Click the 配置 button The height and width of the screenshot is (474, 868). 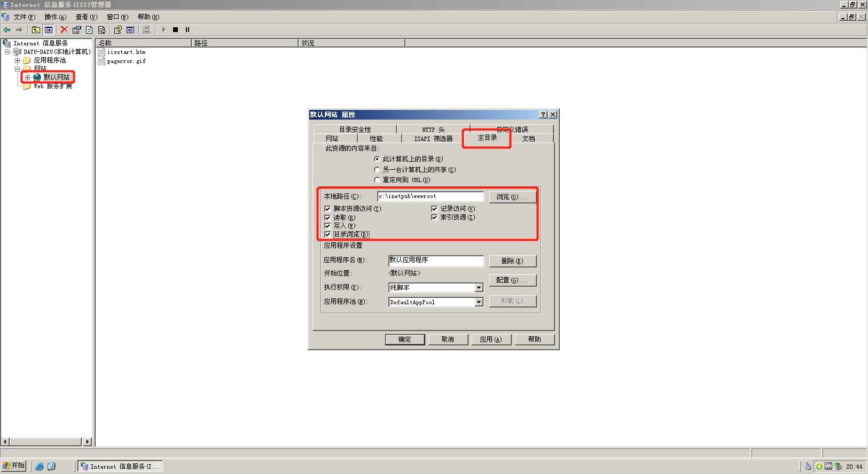(x=513, y=280)
